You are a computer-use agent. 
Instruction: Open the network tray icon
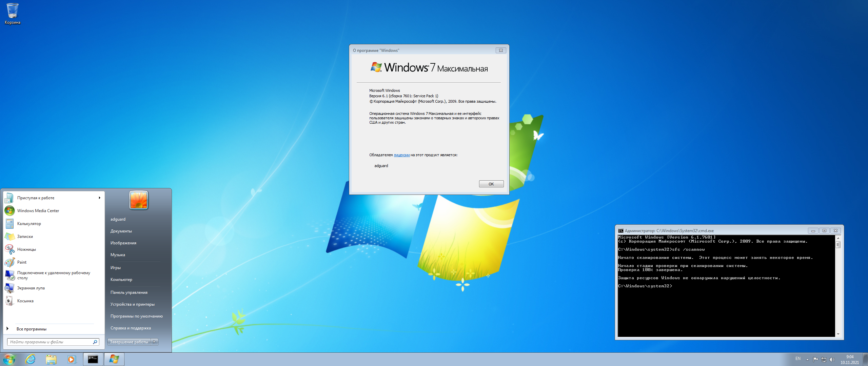coord(824,359)
